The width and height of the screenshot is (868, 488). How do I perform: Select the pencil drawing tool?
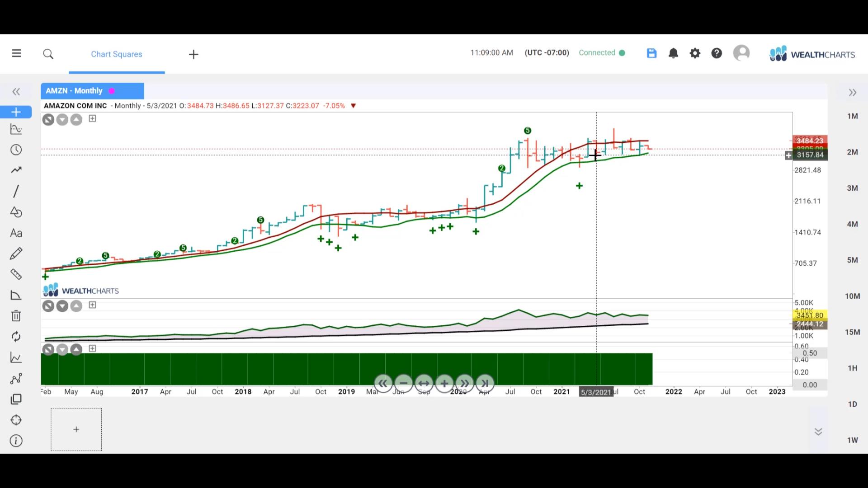coord(16,253)
